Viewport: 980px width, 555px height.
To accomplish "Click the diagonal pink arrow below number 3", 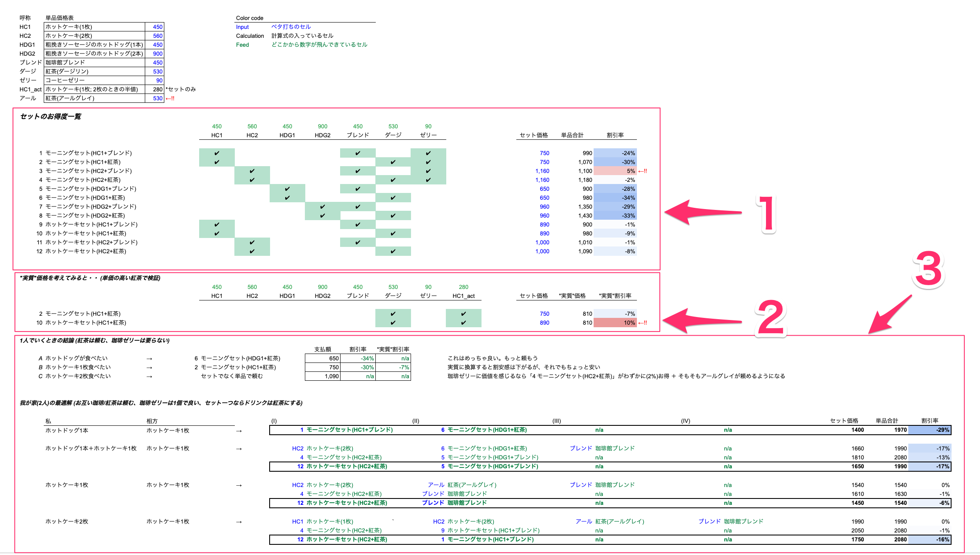I will (x=889, y=315).
